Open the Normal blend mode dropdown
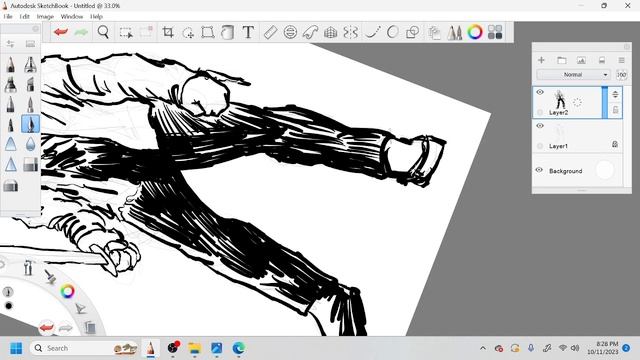The height and width of the screenshot is (360, 640). tap(573, 75)
